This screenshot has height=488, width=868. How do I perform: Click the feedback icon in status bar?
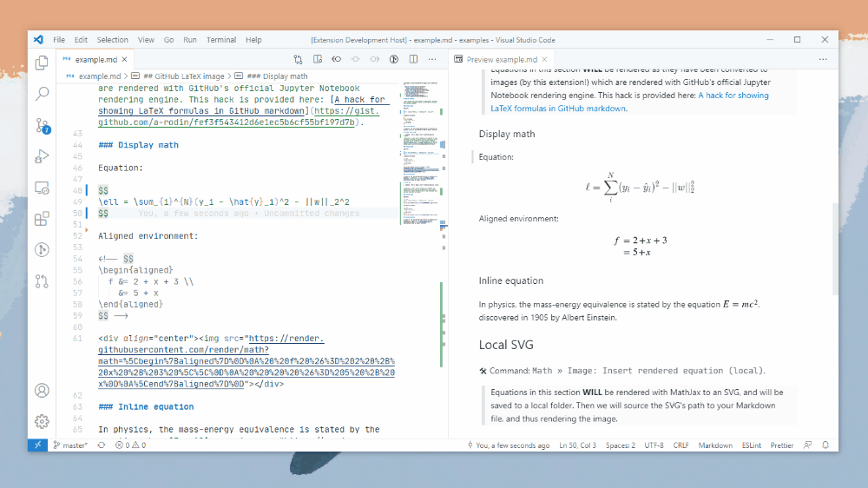(x=807, y=445)
